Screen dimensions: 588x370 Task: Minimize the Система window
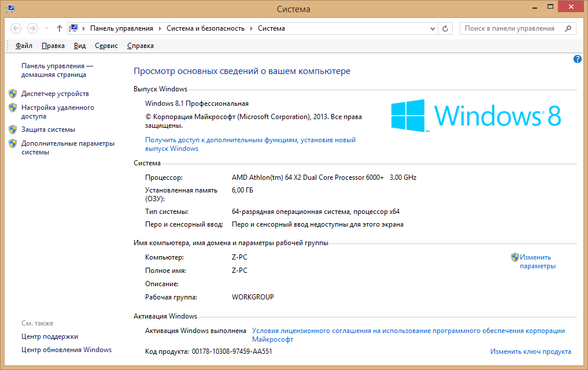tap(535, 7)
